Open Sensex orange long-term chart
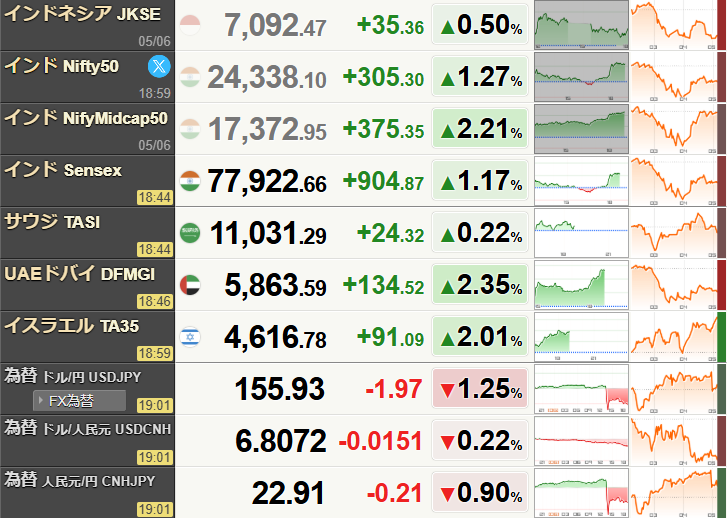Screen dimensions: 727x518 tap(674, 181)
